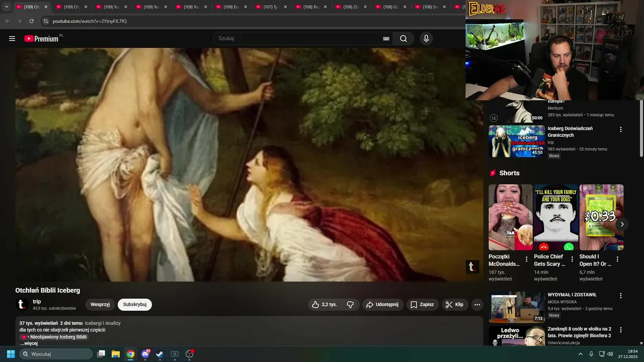The image size is (644, 362).
Task: Open options for Police Chief short
Action: [572, 259]
